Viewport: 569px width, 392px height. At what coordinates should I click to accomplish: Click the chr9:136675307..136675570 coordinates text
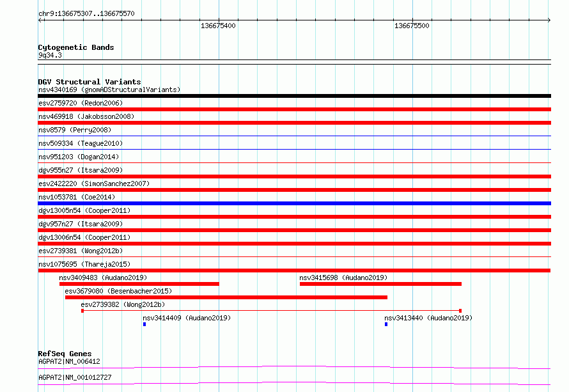click(86, 13)
